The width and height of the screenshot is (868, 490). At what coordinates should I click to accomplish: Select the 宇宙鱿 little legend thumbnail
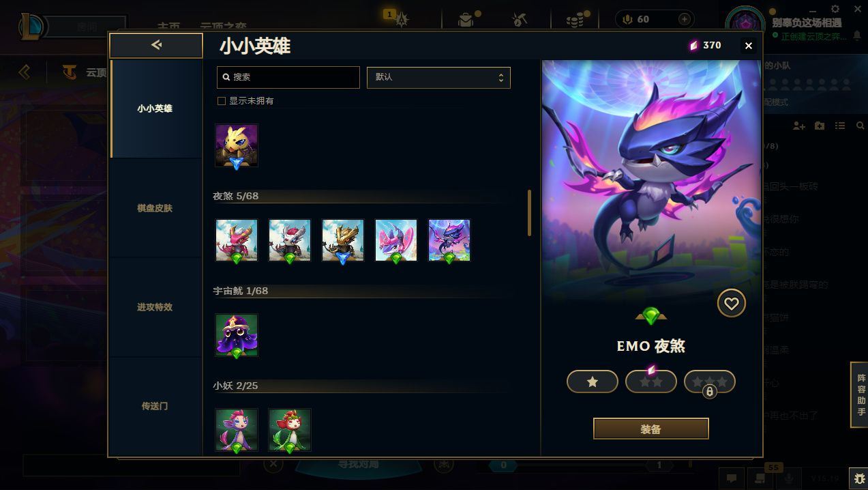click(x=237, y=335)
